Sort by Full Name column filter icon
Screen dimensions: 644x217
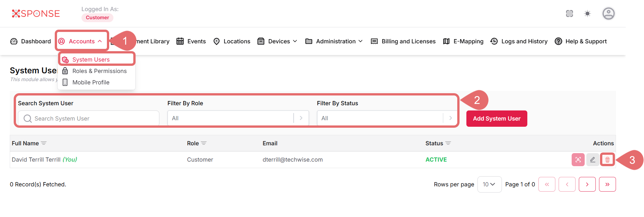(x=44, y=143)
